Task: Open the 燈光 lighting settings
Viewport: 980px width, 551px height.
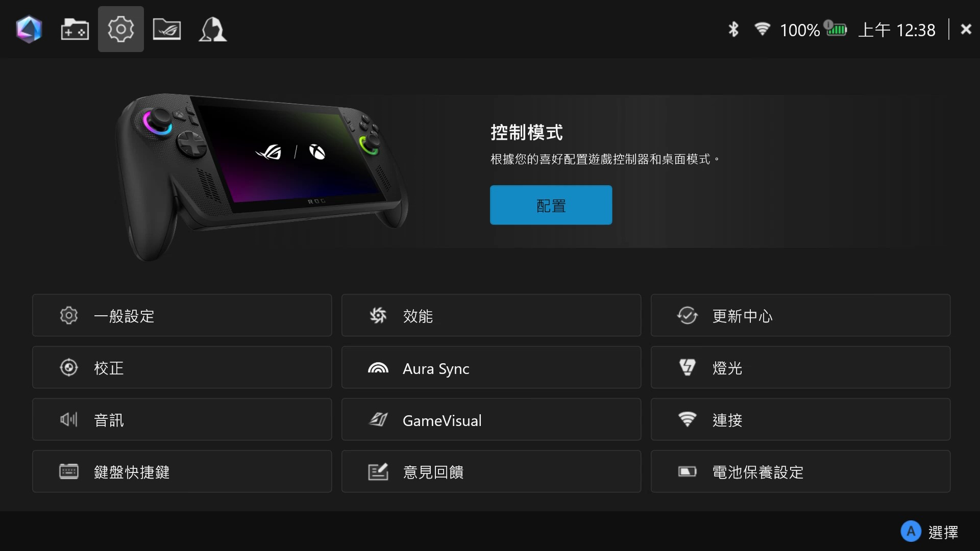Action: (x=800, y=367)
